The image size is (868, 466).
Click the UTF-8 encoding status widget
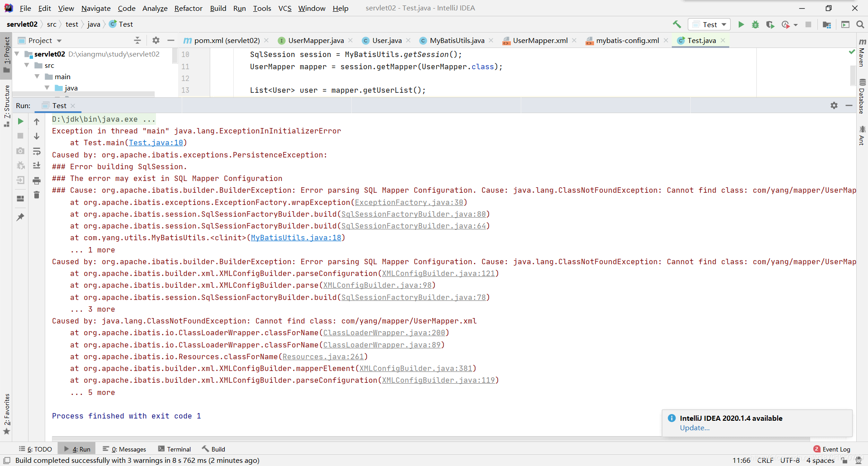(x=790, y=460)
